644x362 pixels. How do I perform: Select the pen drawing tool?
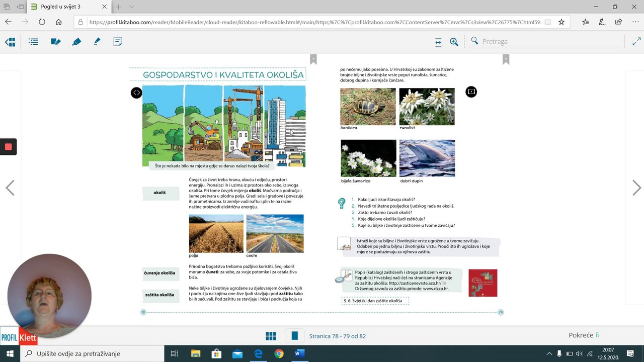(x=97, y=42)
